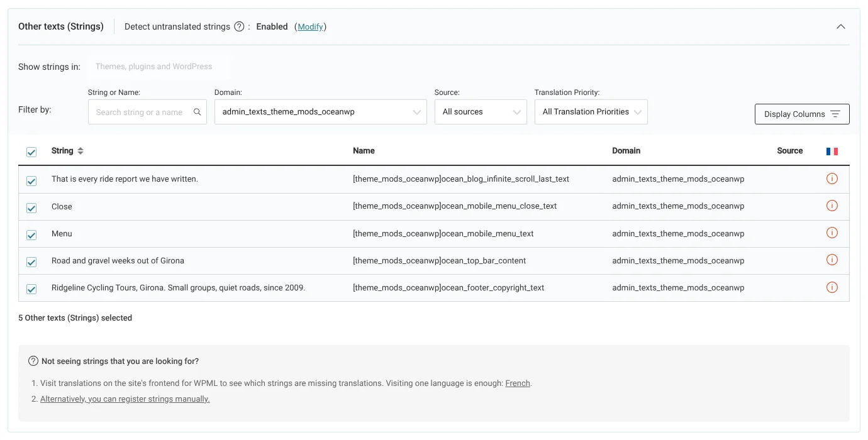Uncheck the Road and gravel weeks checkbox

click(x=31, y=262)
